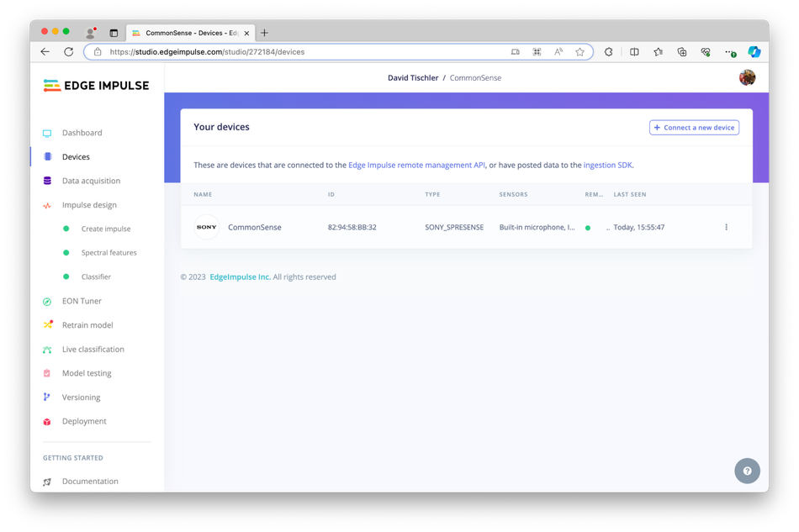Click the Today, 15:55:47 last seen cell

(639, 227)
